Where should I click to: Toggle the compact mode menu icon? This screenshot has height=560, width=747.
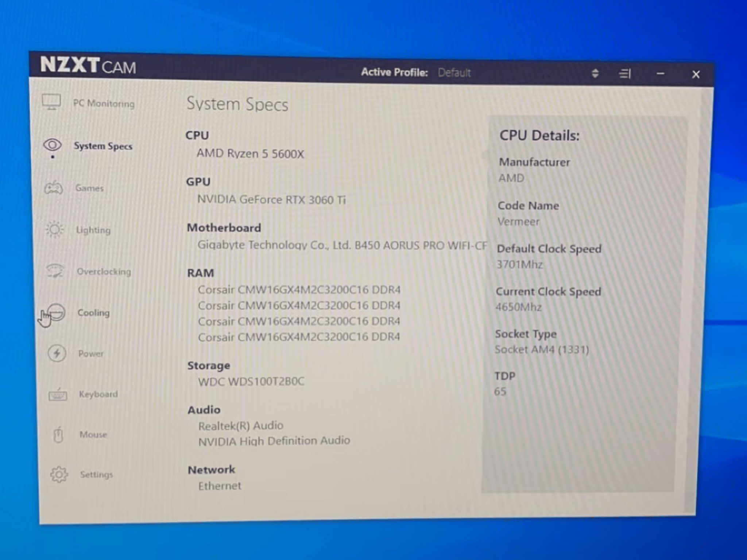[x=624, y=74]
